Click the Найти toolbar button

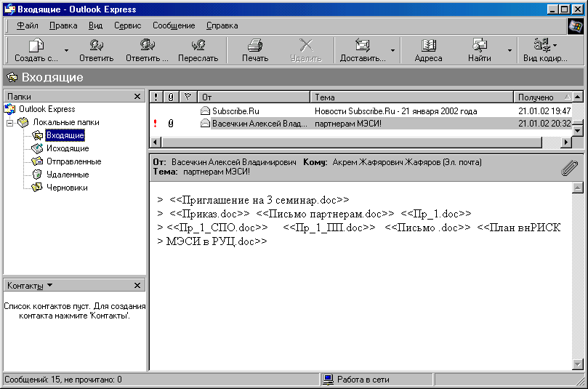click(x=479, y=50)
